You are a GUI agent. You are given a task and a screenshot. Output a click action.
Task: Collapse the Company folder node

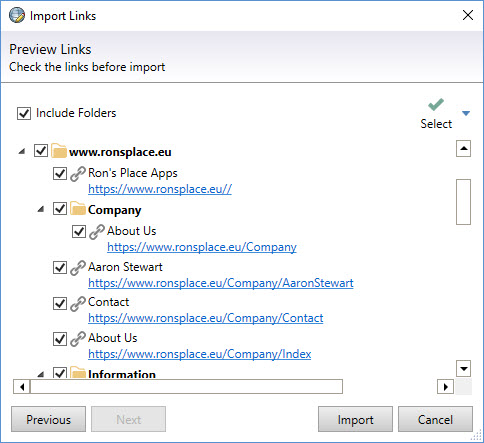pyautogui.click(x=41, y=210)
